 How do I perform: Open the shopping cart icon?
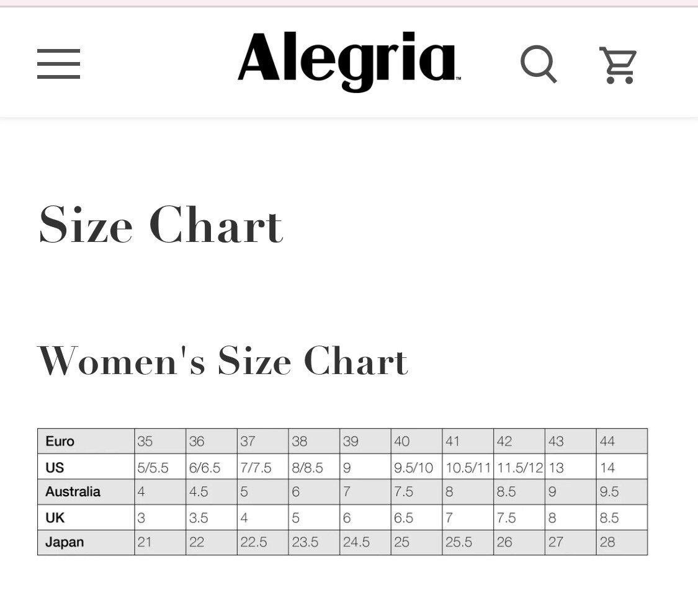(619, 65)
